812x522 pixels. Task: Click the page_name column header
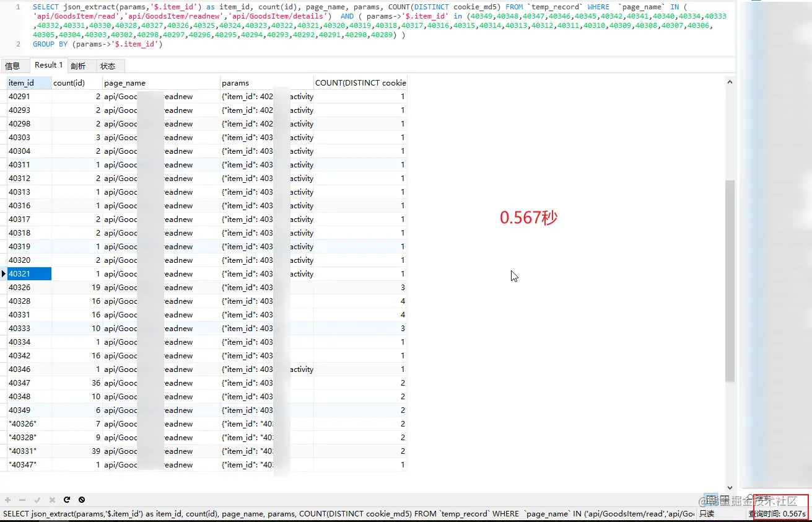click(124, 82)
